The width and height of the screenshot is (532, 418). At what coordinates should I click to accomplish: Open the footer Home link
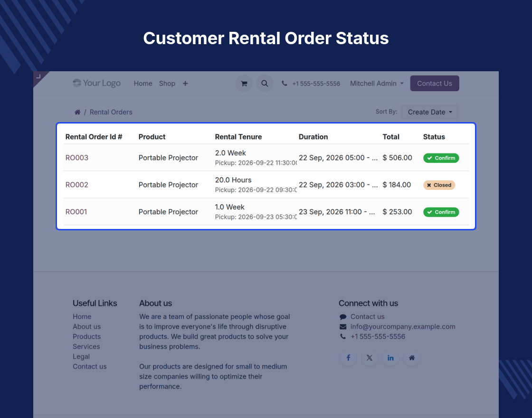click(x=82, y=316)
